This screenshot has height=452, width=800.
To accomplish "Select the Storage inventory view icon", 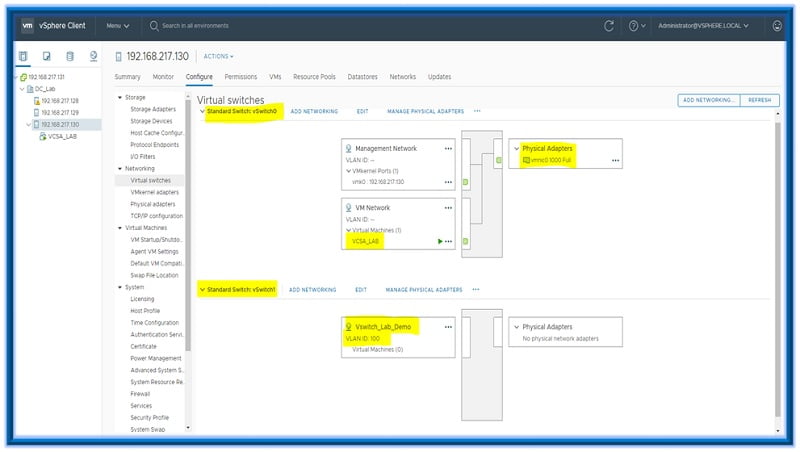I will 69,57.
